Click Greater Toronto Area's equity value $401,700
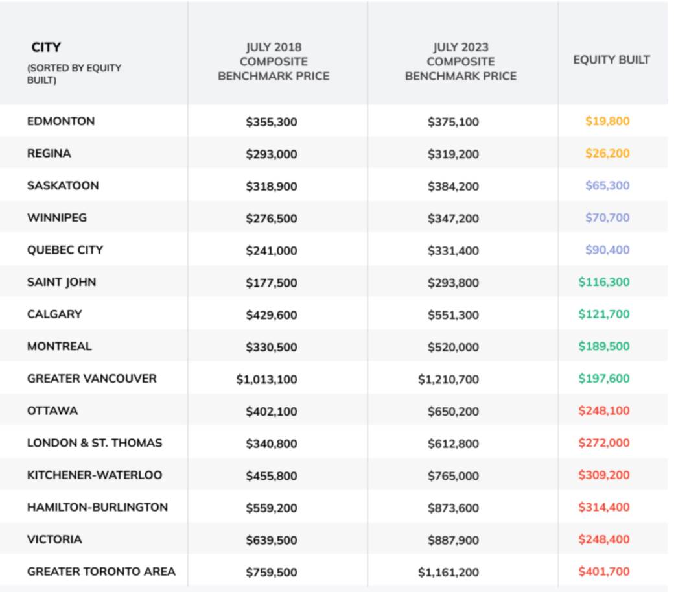700x592 pixels. 604,572
